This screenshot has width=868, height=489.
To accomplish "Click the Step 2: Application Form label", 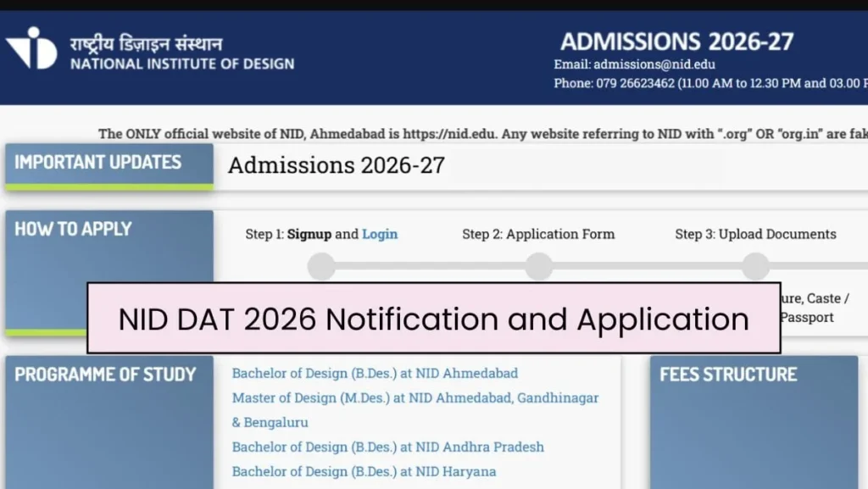I will click(x=538, y=234).
